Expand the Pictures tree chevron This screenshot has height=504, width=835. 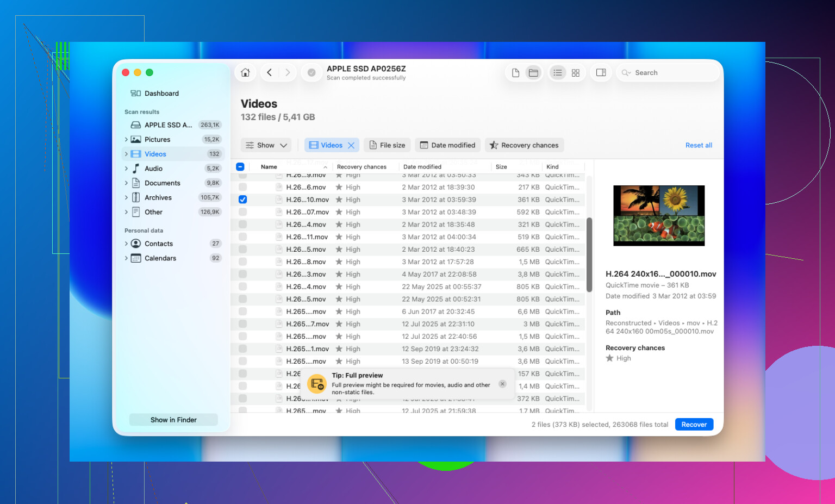click(x=126, y=140)
